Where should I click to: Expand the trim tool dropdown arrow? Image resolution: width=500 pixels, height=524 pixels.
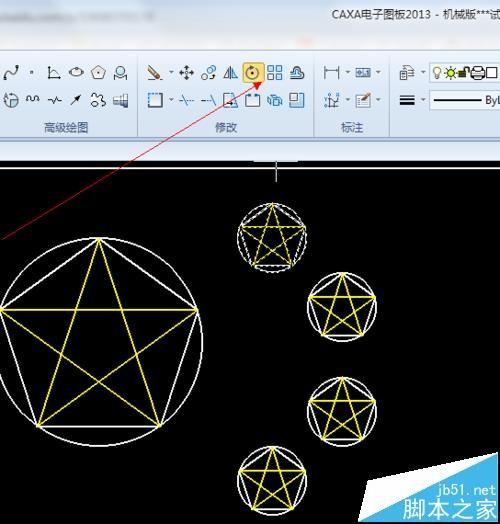click(x=171, y=100)
